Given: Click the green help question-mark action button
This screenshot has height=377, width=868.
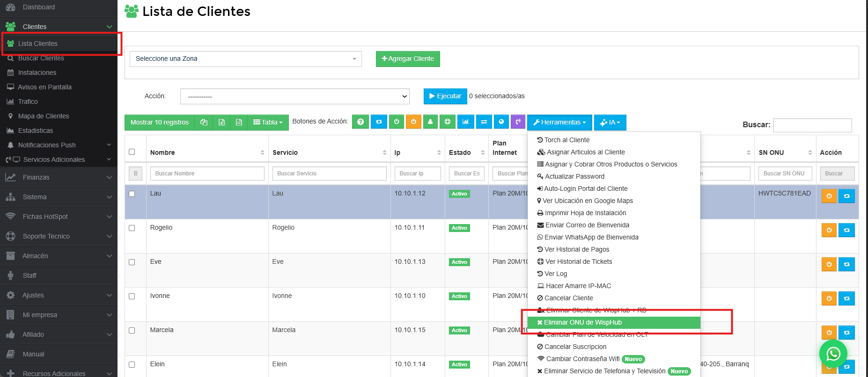Looking at the screenshot, I should tap(360, 122).
